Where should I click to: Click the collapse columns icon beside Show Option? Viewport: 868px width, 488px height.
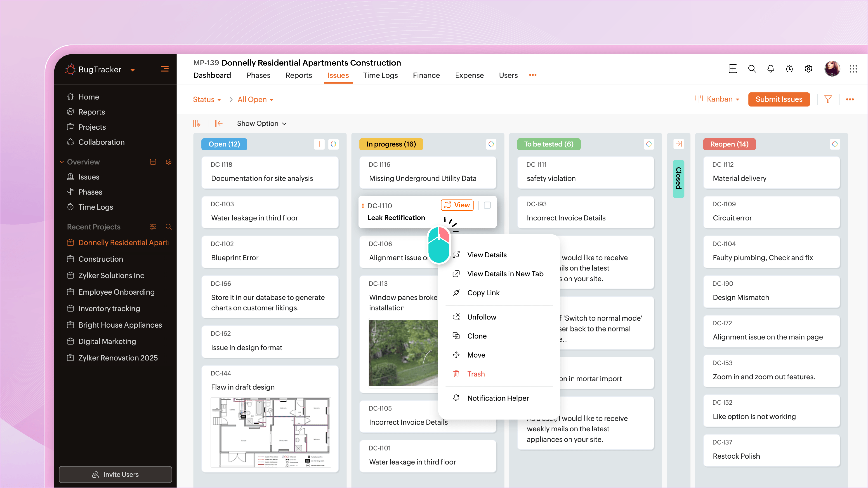(x=219, y=124)
